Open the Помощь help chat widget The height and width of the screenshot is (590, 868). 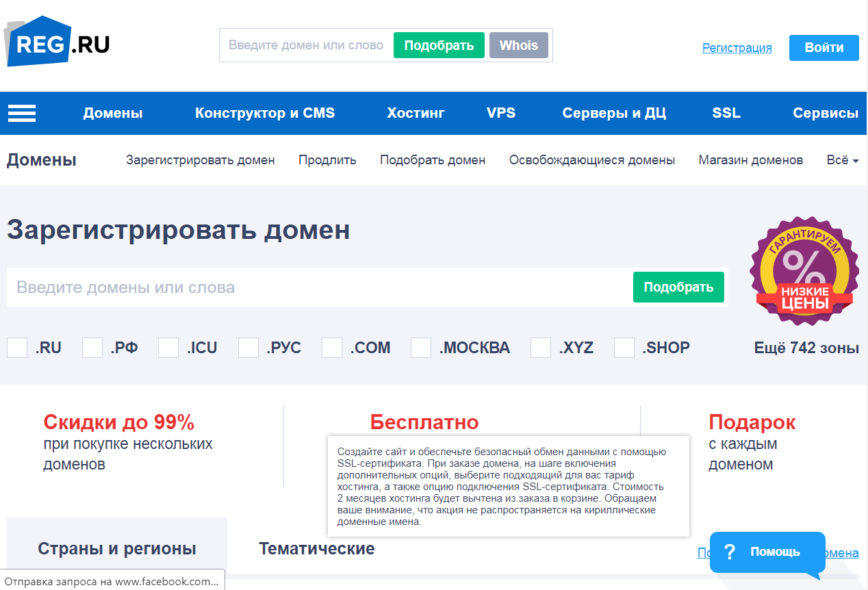point(767,552)
